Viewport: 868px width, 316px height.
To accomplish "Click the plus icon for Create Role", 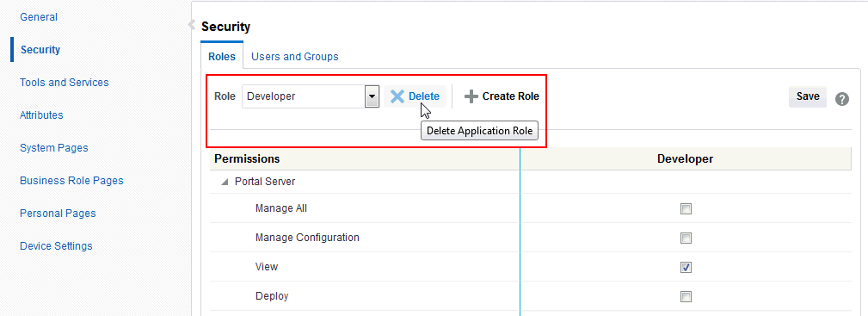I will pos(471,96).
